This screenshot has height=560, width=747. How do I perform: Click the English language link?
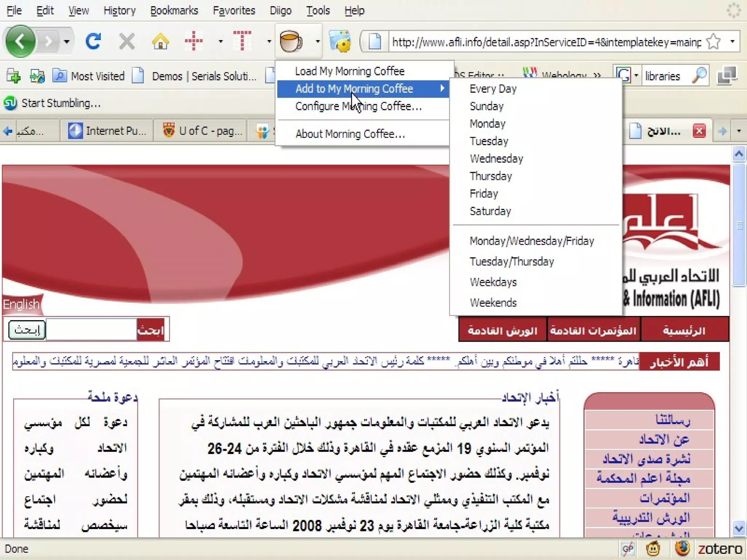point(21,304)
